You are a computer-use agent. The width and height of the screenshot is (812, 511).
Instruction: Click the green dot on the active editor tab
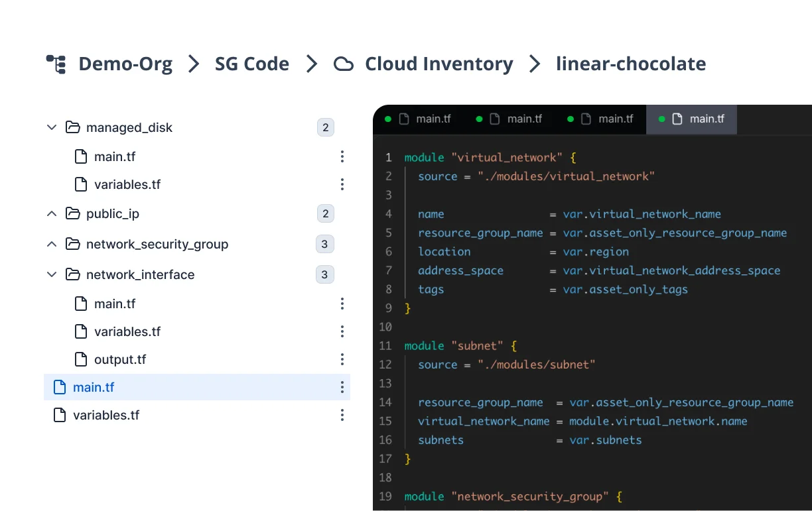coord(661,119)
